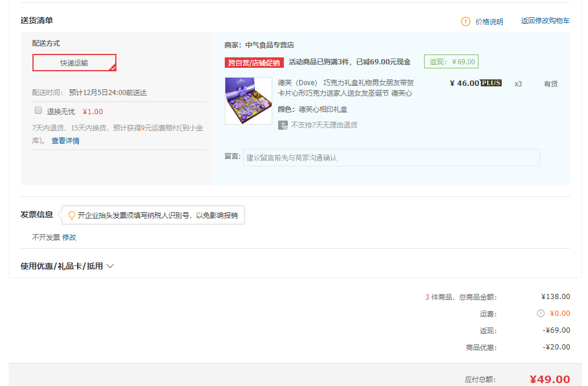
Task: Click the 不支持7天无理由退货 notice text
Action: [324, 125]
